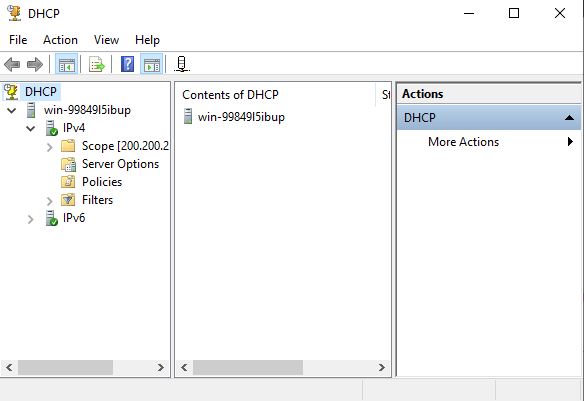The image size is (584, 401).
Task: Select the IPv6 node in the tree
Action: coord(74,218)
